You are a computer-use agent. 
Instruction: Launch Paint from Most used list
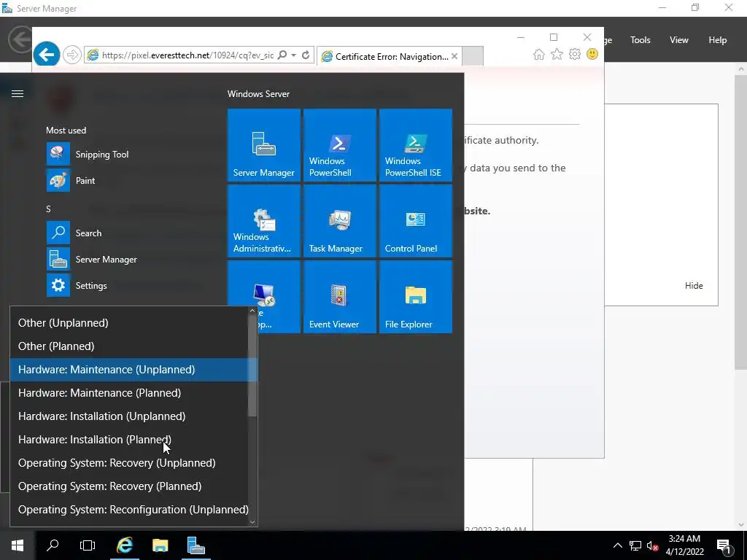coord(128,181)
